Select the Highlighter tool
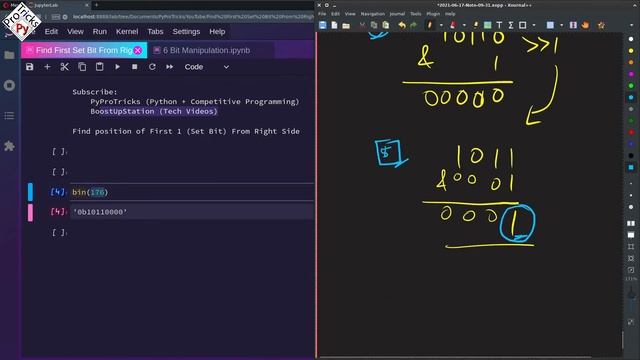Viewport: 640px width, 360px height. 476,25
